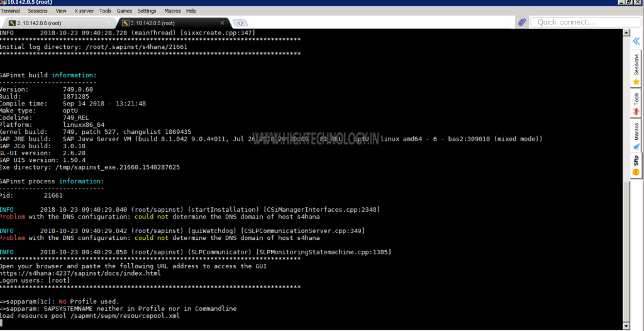Collapse the sidebar with double chevron
644x331 pixels.
pos(636,41)
